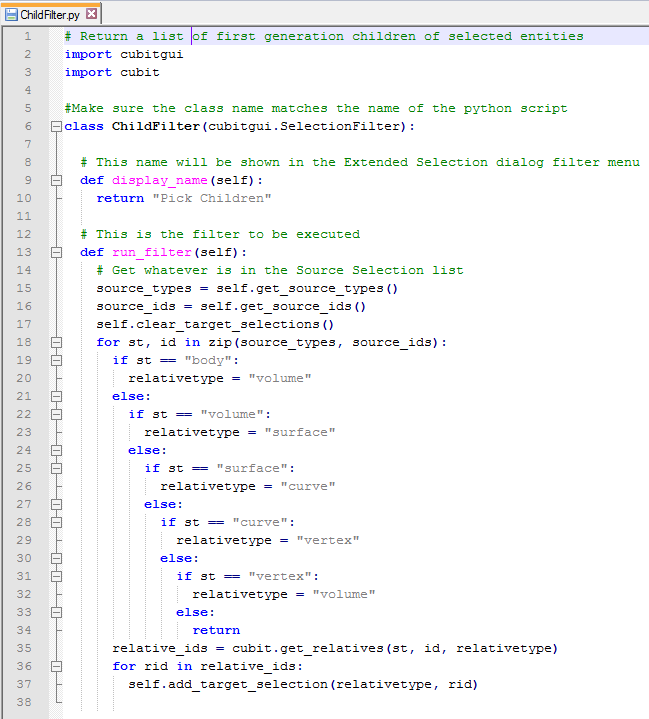
Task: Collapse the ChildFilter class fold marker
Action: 56,126
